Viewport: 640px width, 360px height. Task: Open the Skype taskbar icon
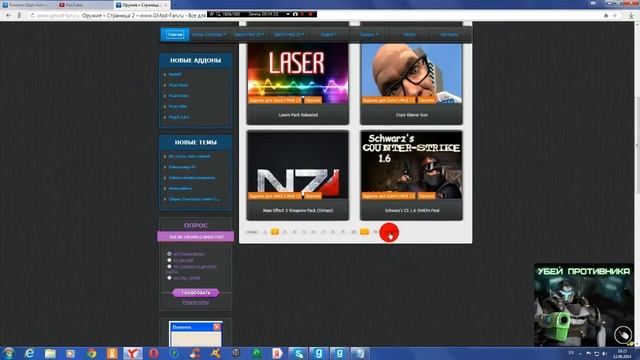tap(298, 353)
